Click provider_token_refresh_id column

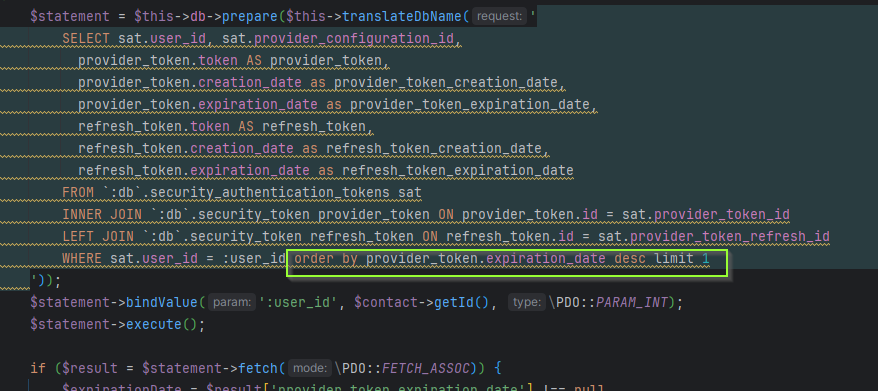click(x=730, y=237)
